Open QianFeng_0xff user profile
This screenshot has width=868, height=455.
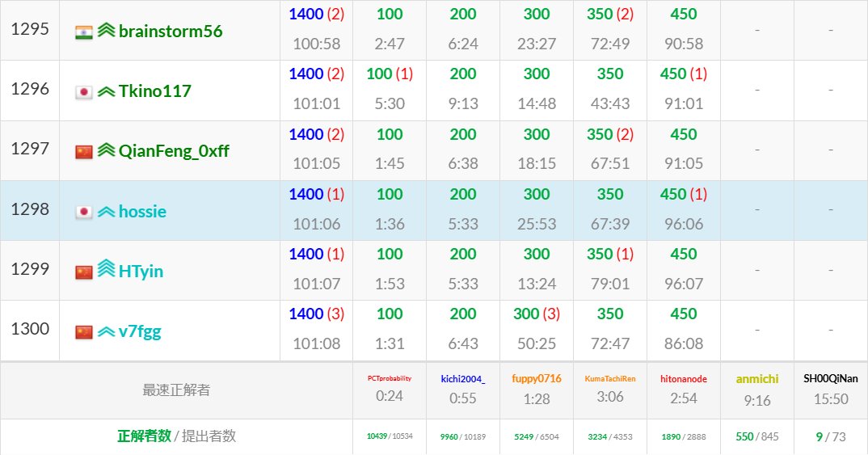point(174,150)
